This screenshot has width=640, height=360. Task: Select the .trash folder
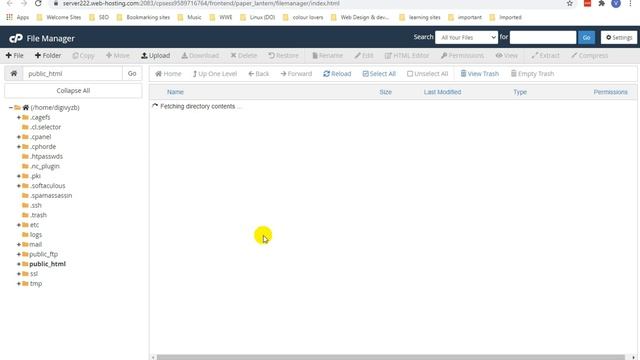tap(38, 215)
